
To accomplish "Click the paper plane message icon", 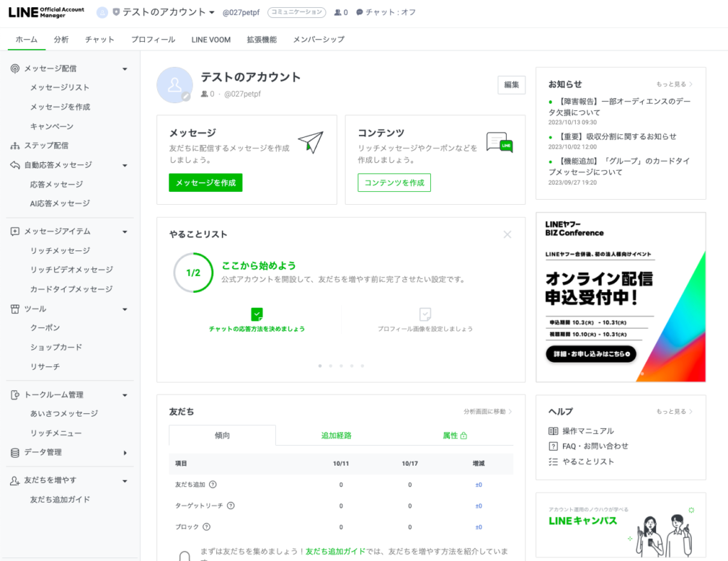I will point(311,143).
